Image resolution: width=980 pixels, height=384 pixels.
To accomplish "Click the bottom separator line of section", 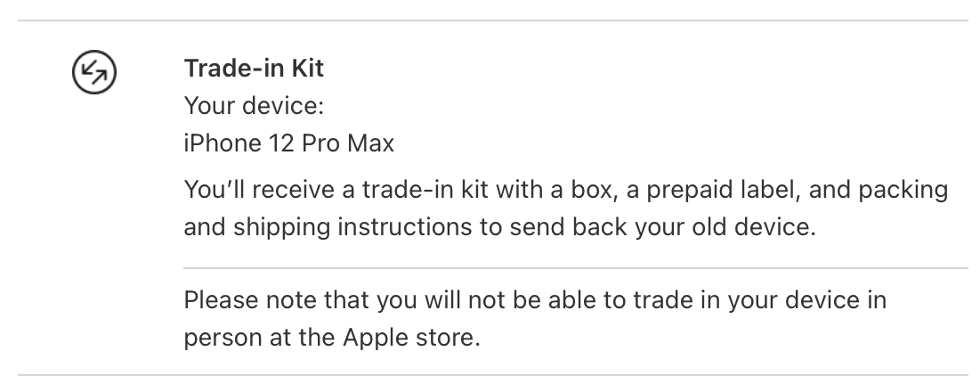I will 492,375.
